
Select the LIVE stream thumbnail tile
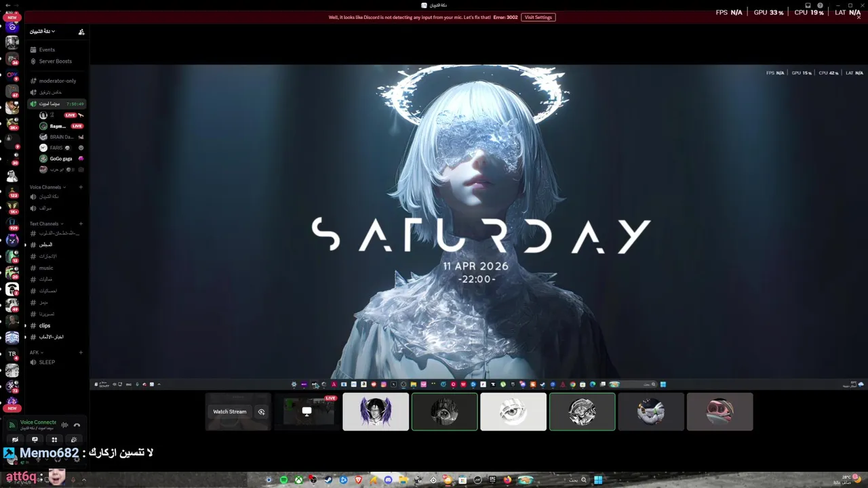point(307,411)
